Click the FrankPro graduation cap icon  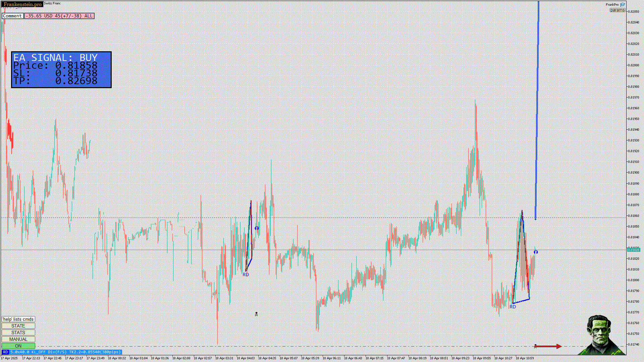pos(623,5)
